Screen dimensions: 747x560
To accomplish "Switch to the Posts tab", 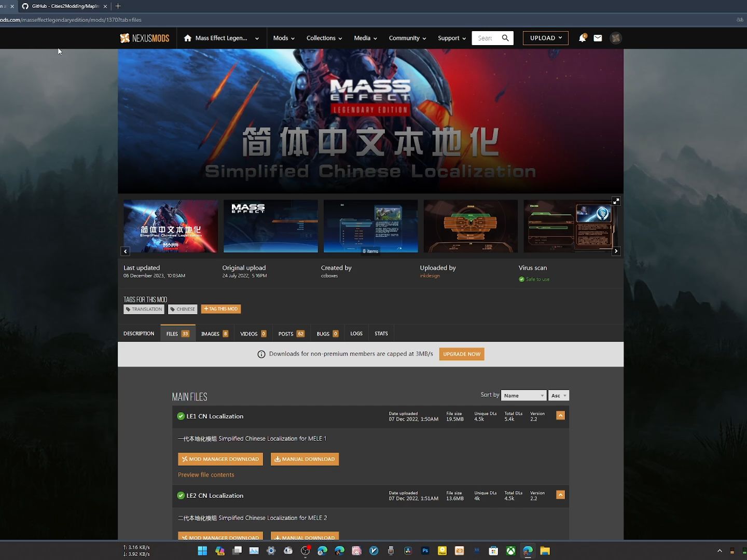I will point(291,333).
